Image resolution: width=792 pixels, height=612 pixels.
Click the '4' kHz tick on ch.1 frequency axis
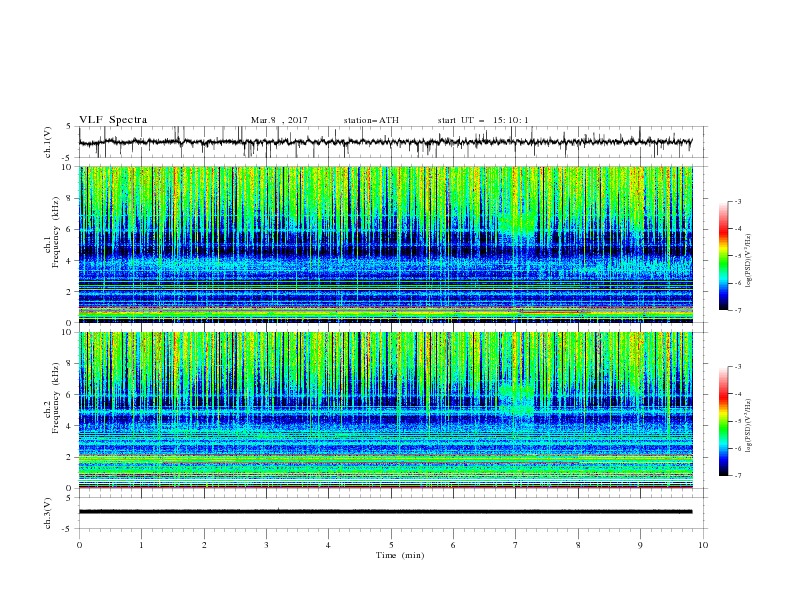(x=70, y=261)
